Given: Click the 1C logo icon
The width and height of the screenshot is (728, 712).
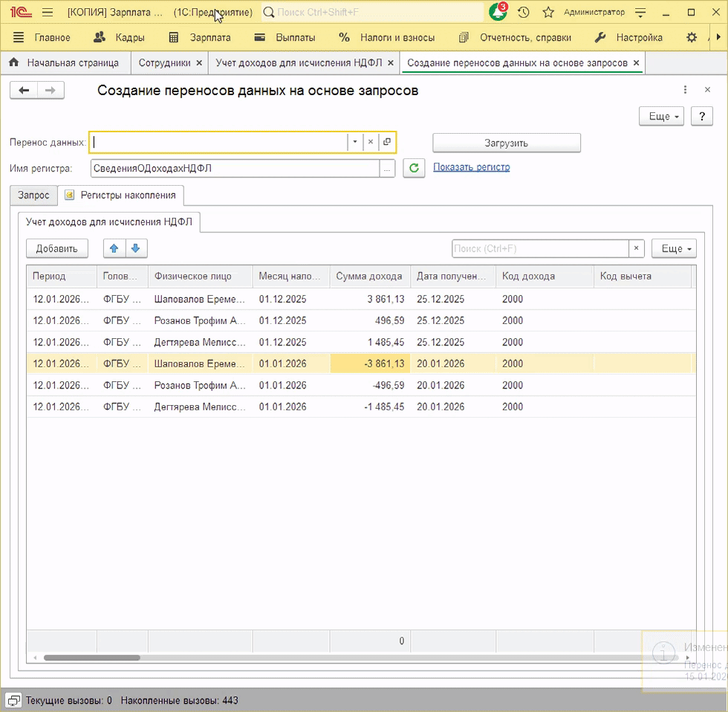Looking at the screenshot, I should tap(21, 13).
